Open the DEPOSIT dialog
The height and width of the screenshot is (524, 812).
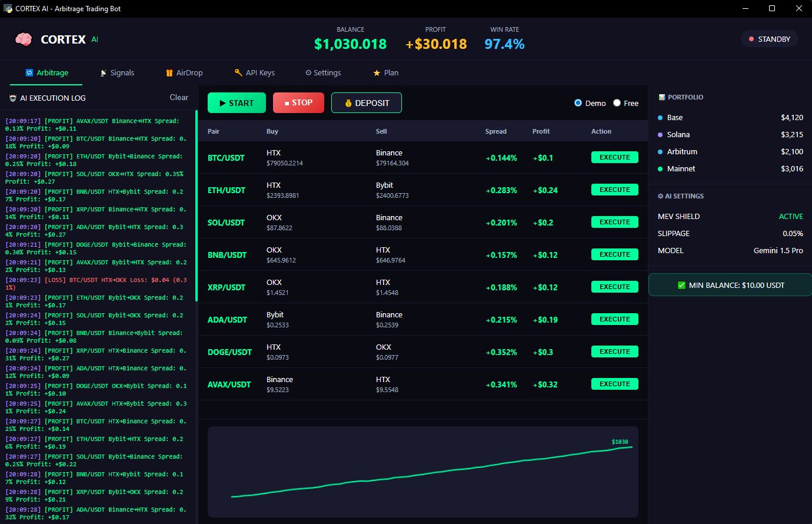click(x=367, y=103)
